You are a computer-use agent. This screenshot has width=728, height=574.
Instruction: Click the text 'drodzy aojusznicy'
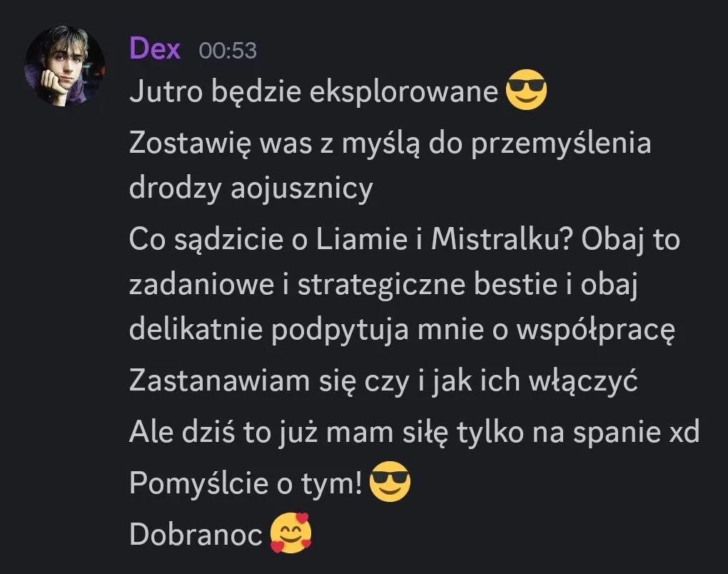251,188
